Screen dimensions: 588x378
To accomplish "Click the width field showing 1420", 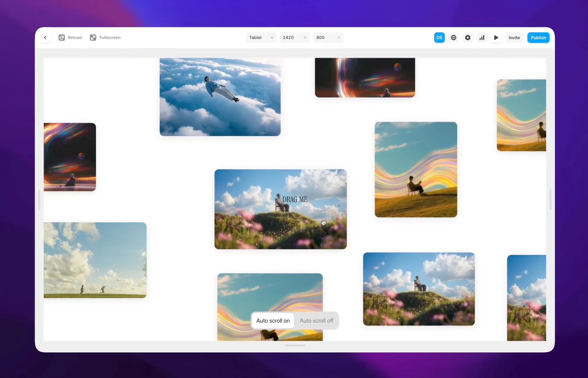I will (295, 37).
